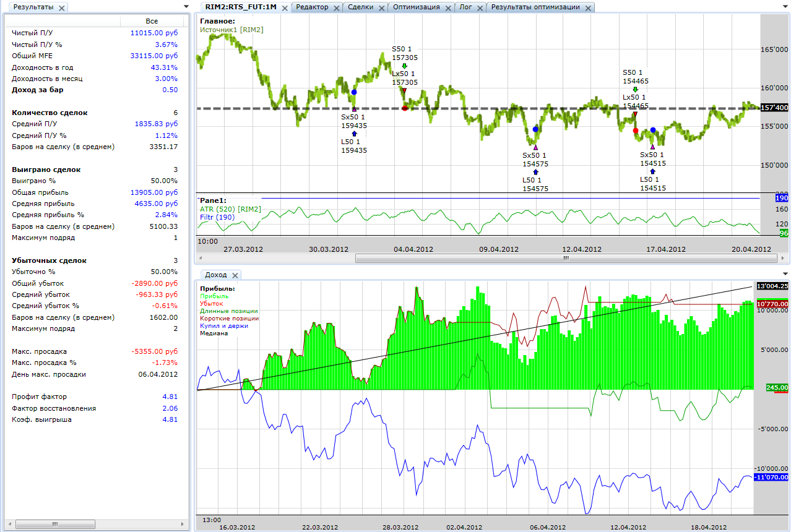Close the Редактор tab
791x532 pixels.
coord(336,7)
